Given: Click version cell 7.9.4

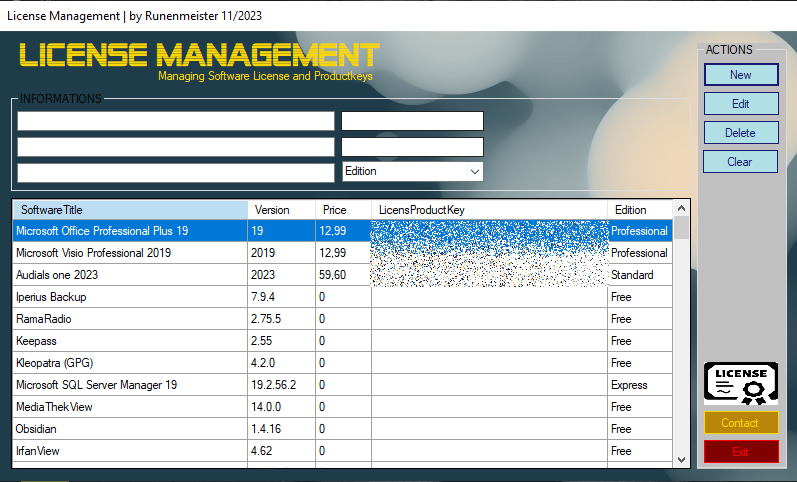Looking at the screenshot, I should [x=282, y=297].
